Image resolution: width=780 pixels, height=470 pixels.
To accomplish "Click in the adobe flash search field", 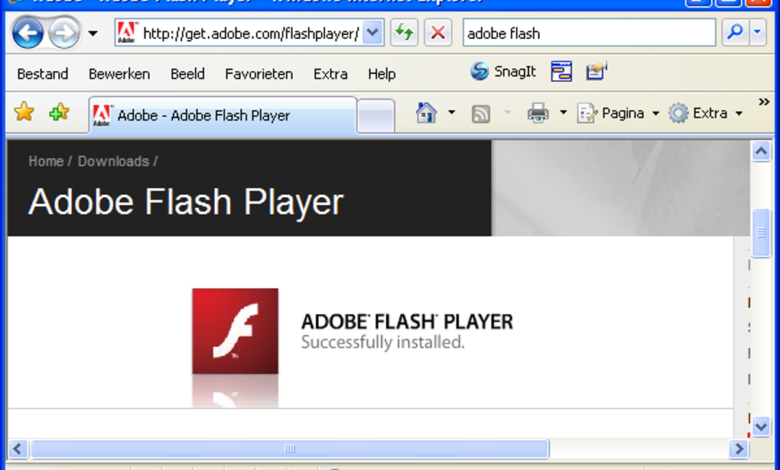I will [x=588, y=33].
